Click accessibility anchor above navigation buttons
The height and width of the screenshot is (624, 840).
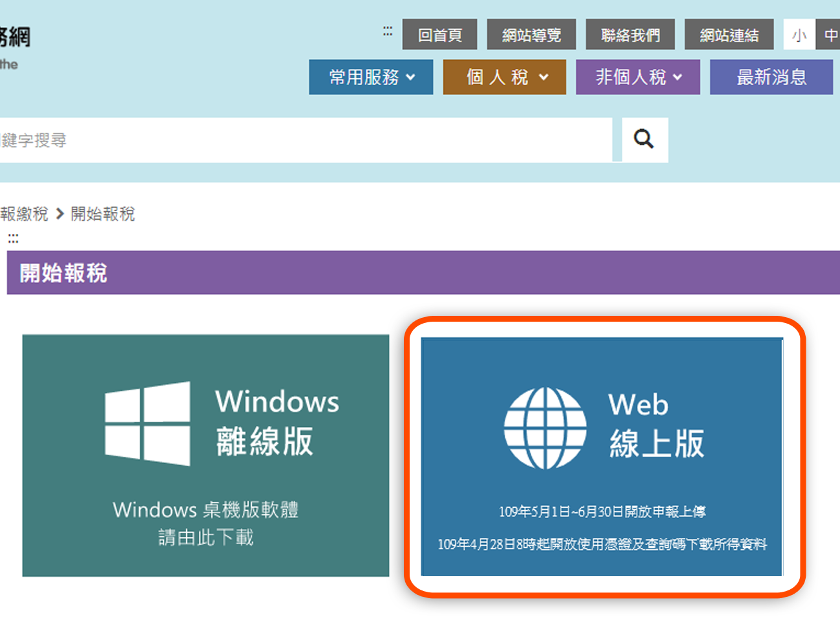tap(388, 31)
